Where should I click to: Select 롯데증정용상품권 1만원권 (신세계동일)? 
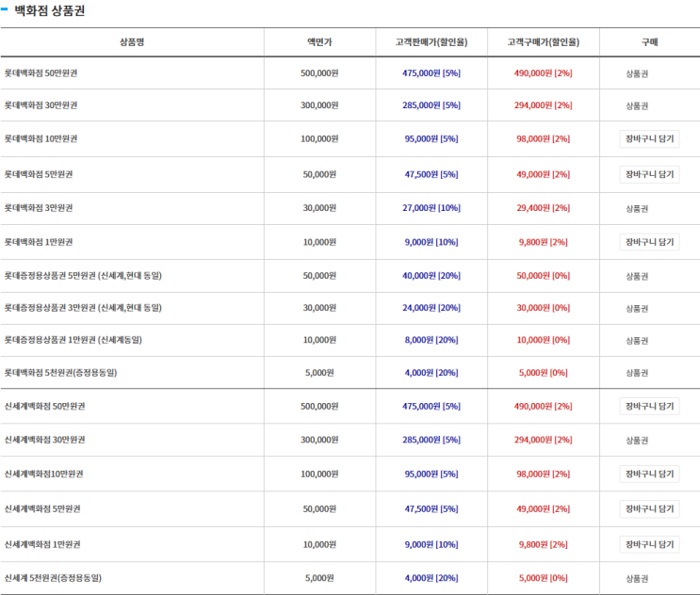[x=73, y=340]
